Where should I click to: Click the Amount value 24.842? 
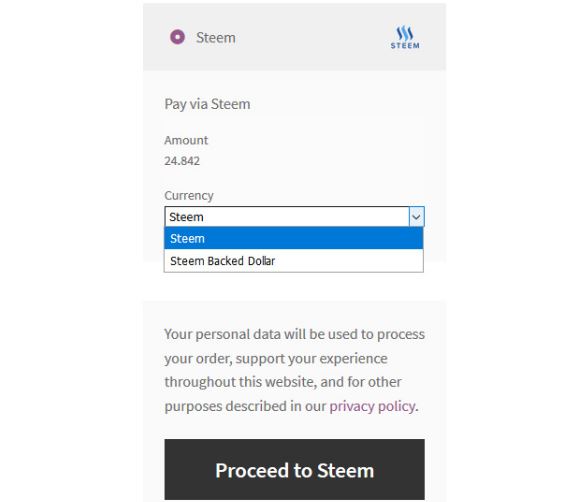click(182, 161)
